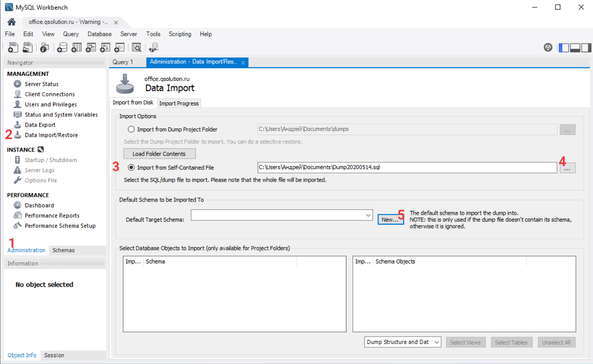Browse for dump project folder button
This screenshot has width=593, height=364.
(x=567, y=130)
